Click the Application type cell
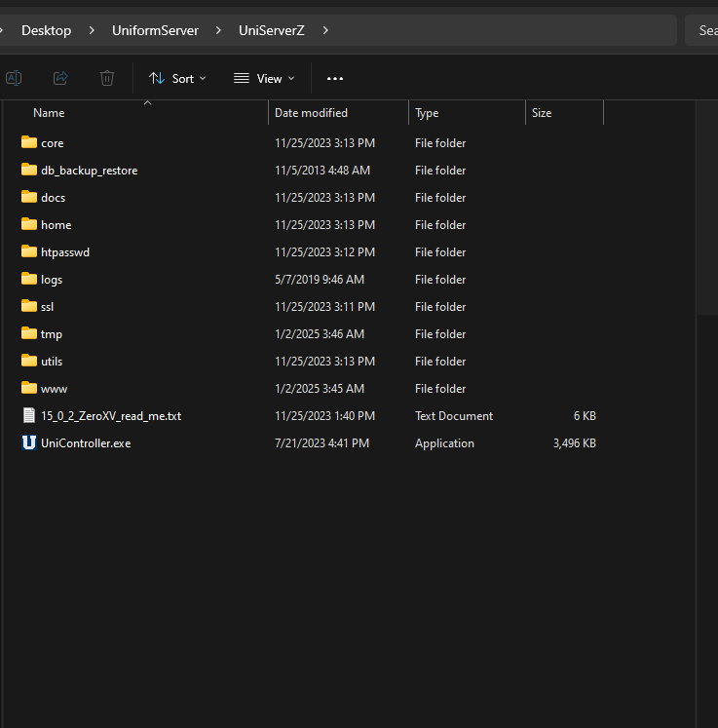 coord(444,443)
